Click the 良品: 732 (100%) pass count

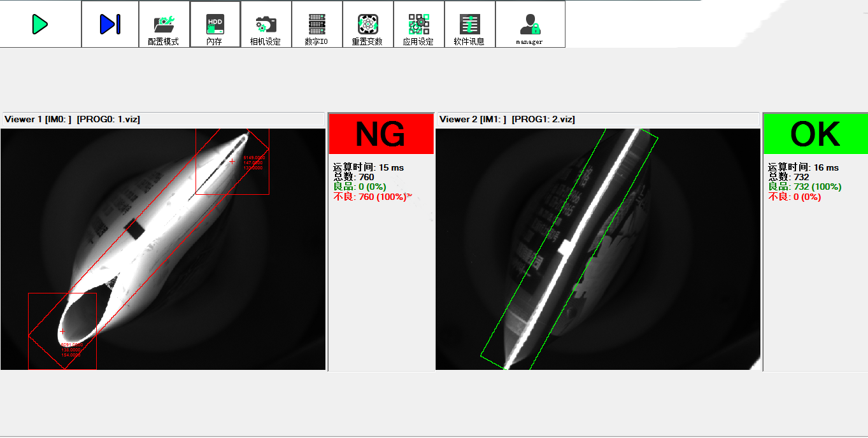point(804,187)
